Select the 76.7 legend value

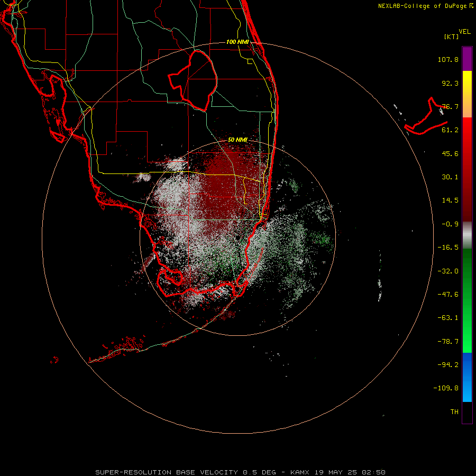[x=450, y=106]
